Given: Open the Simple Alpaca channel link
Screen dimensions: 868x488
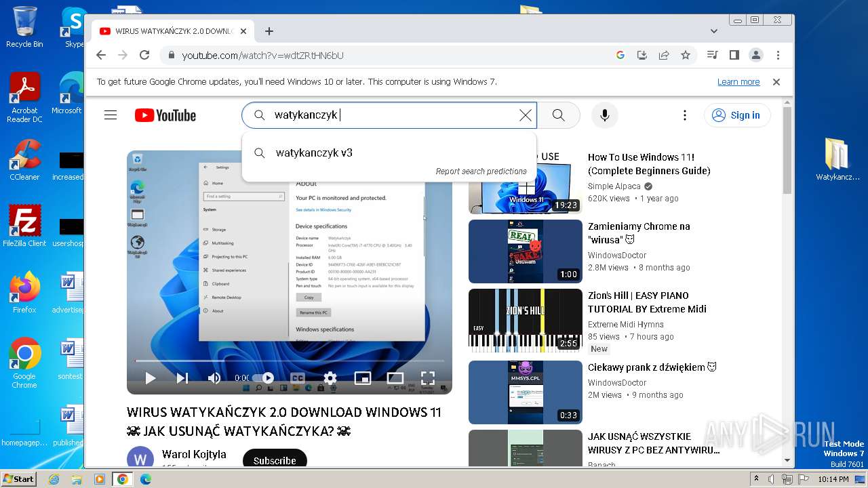Looking at the screenshot, I should tap(614, 186).
